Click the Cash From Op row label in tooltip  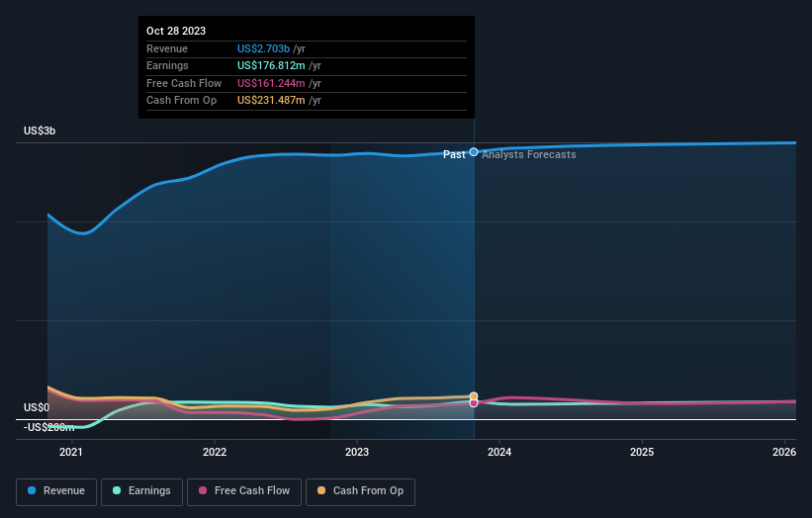pyautogui.click(x=181, y=101)
